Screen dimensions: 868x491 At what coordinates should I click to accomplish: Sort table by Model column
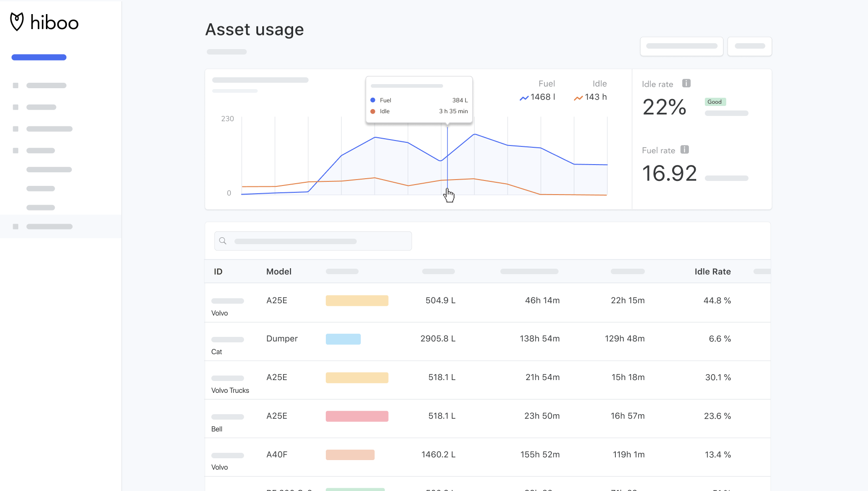click(279, 271)
